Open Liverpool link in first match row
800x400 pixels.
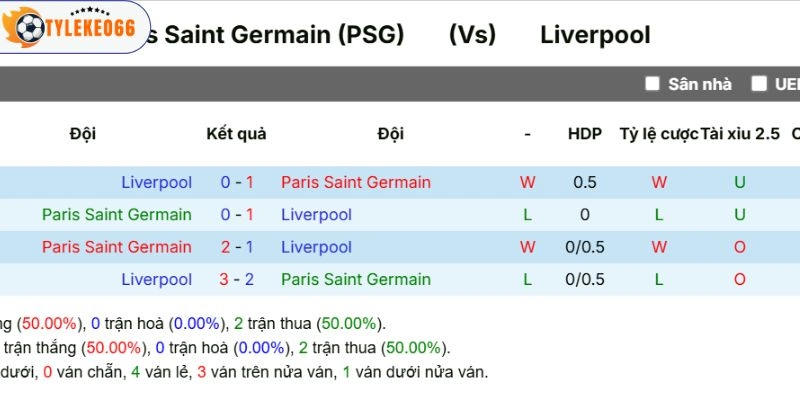pyautogui.click(x=156, y=182)
